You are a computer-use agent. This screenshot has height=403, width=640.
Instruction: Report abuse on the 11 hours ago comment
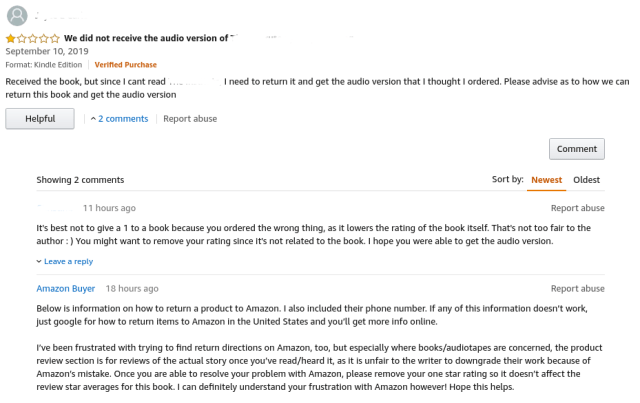click(x=577, y=208)
